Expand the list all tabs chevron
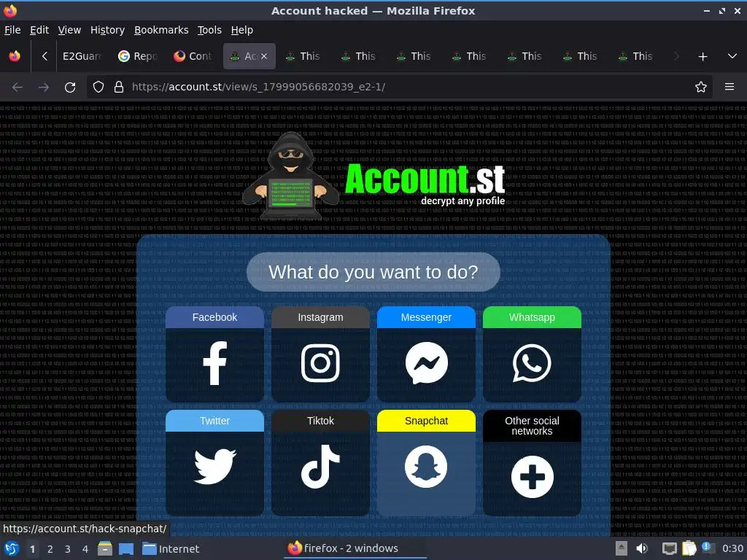Screen dimensions: 747x560 coord(732,56)
